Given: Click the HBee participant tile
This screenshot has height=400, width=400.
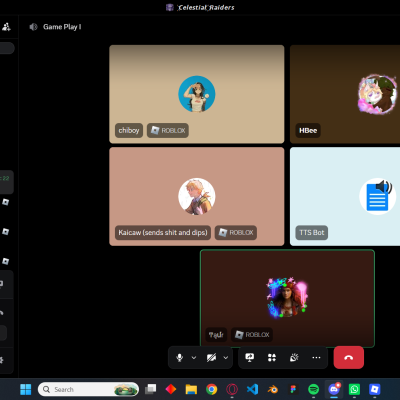Looking at the screenshot, I should (345, 94).
